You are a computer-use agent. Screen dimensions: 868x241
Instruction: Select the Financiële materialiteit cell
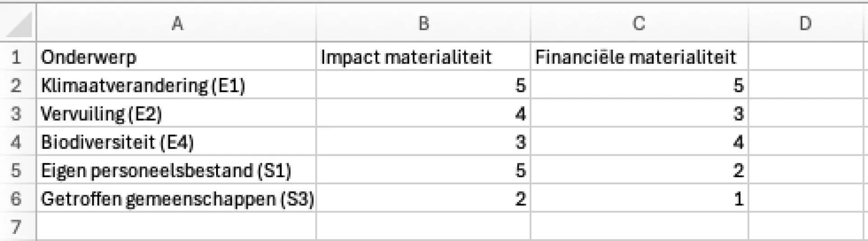coord(639,57)
